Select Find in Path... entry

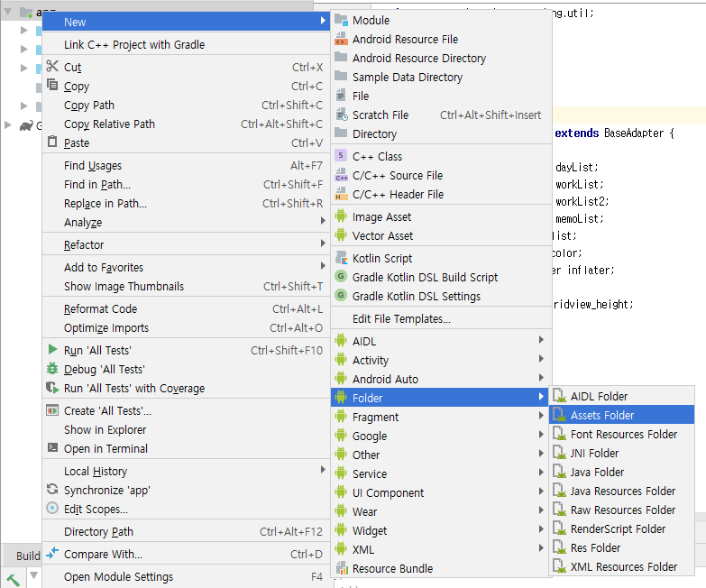click(x=186, y=185)
